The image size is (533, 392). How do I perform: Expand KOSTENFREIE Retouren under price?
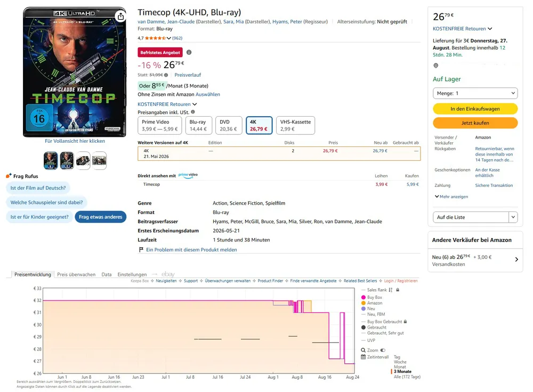click(167, 104)
